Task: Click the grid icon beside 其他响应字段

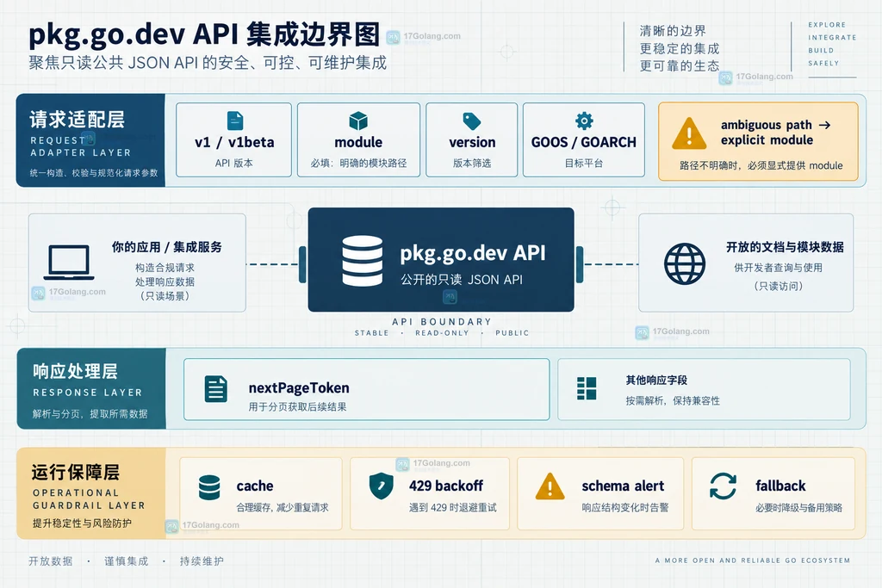Action: (x=587, y=388)
